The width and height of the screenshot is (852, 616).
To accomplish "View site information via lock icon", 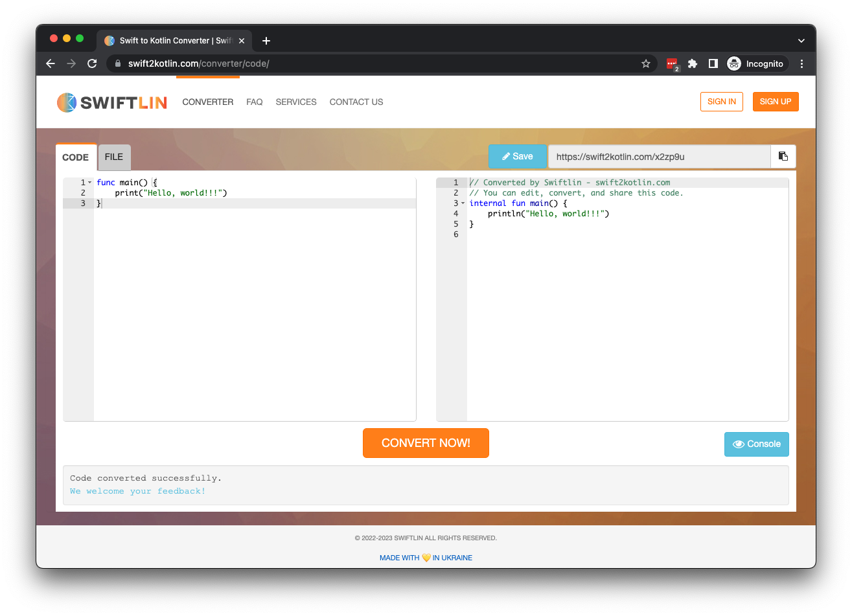I will [x=118, y=63].
